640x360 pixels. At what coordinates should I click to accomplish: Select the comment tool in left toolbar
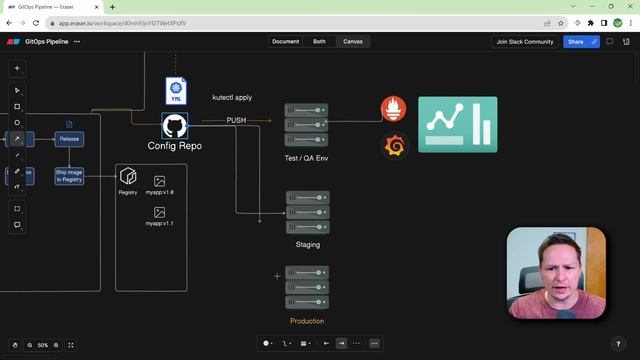click(x=17, y=225)
